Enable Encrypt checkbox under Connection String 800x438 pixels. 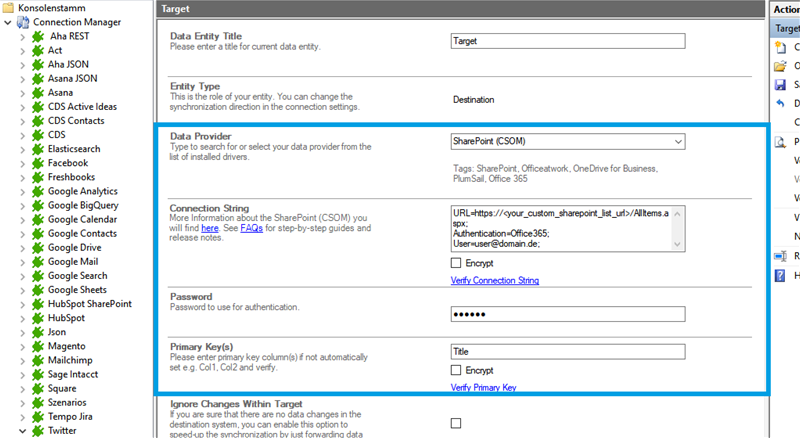click(457, 263)
